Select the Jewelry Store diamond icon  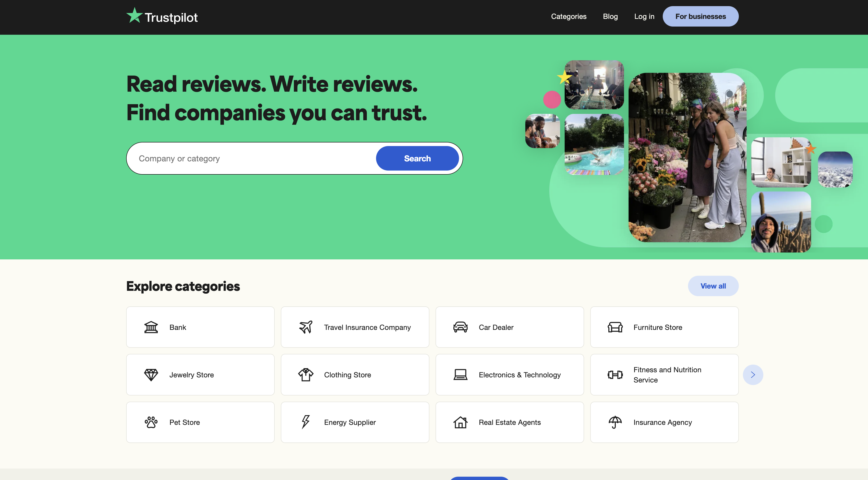151,375
